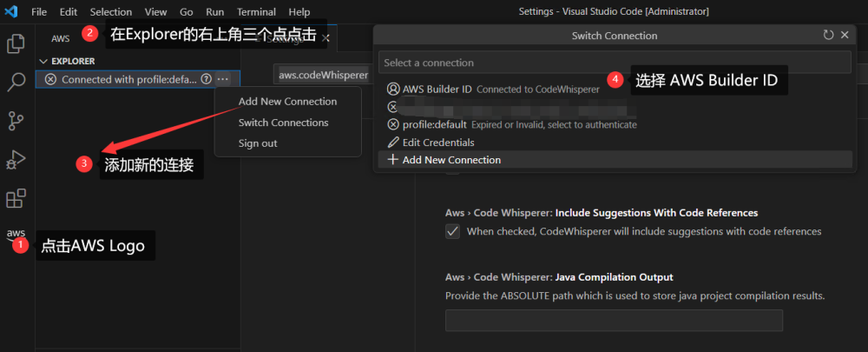Close the Settings editor tab
This screenshot has width=868, height=352.
(325, 38)
